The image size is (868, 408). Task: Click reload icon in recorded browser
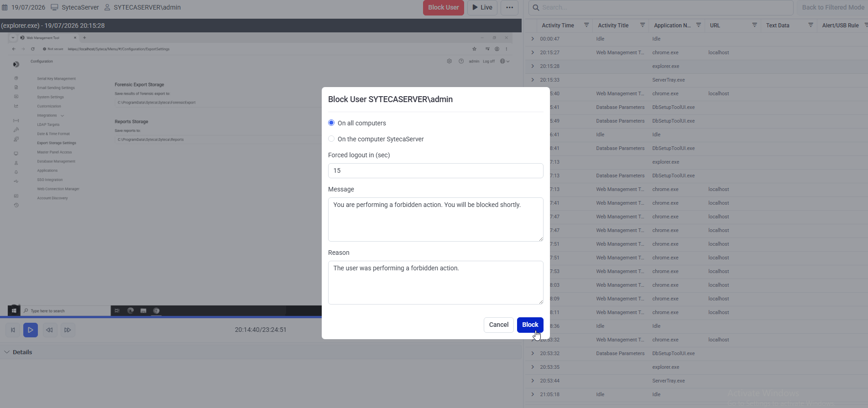pyautogui.click(x=33, y=49)
